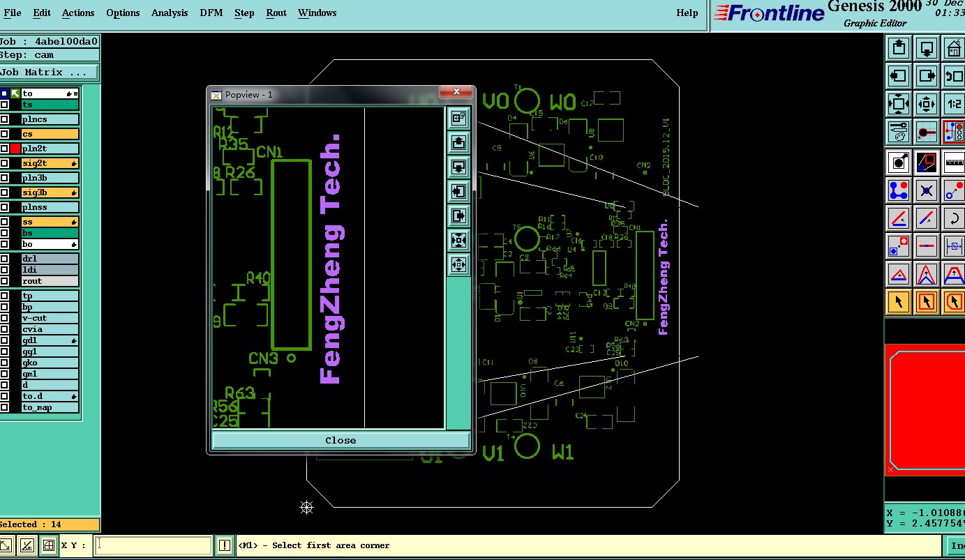The height and width of the screenshot is (560, 965).
Task: Select the bo layer name
Action: click(50, 244)
